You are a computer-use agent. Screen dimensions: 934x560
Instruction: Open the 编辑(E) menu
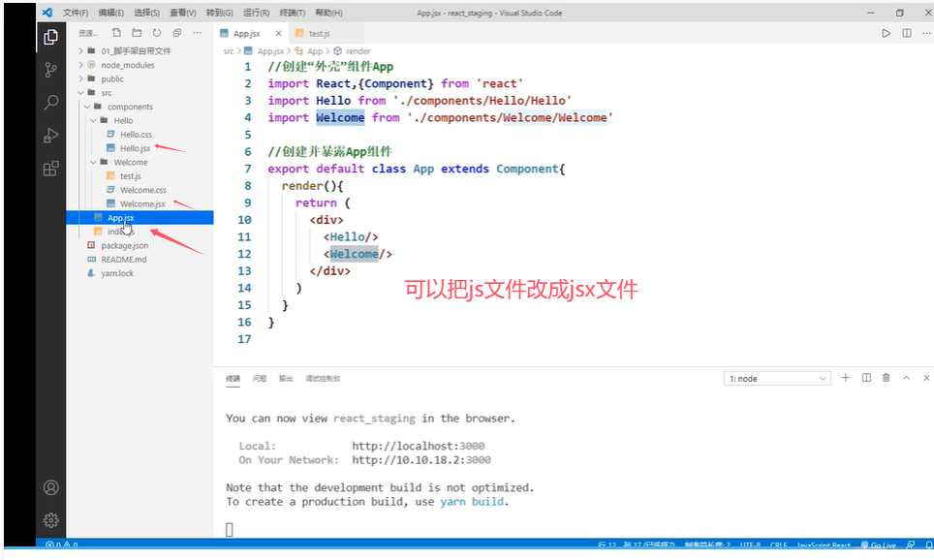pyautogui.click(x=111, y=13)
